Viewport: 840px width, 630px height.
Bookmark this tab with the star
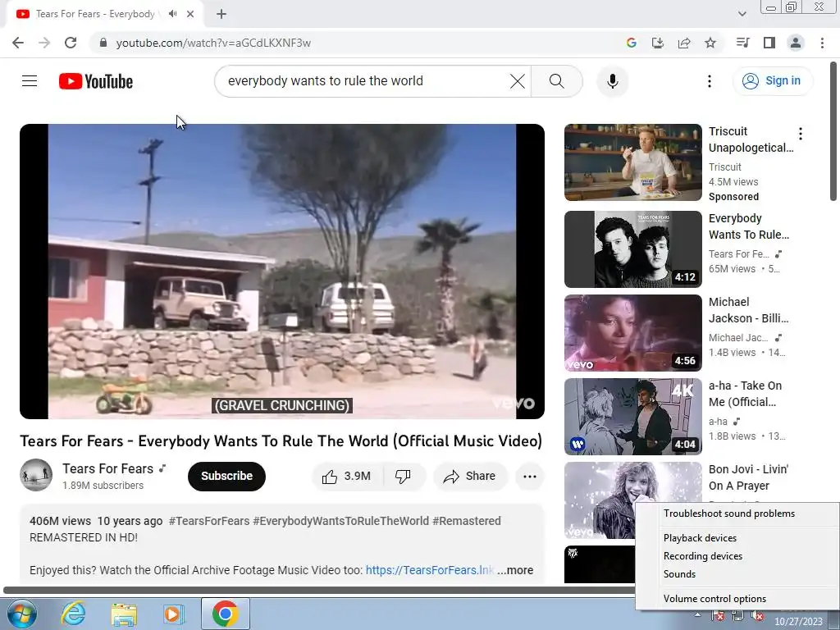[710, 43]
